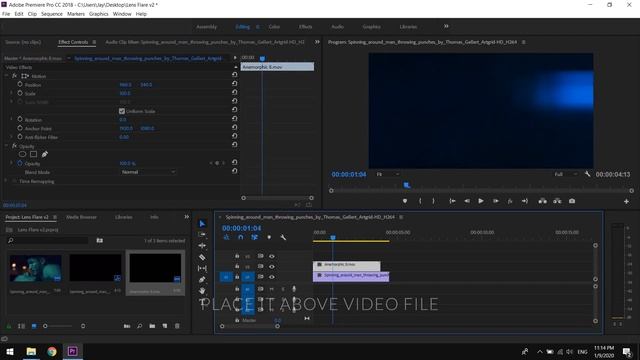Viewport: 640px width, 360px height.
Task: Create rectangular opacity mask
Action: [x=33, y=154]
